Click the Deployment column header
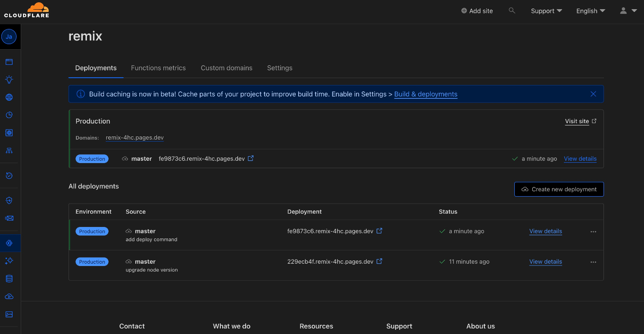 [305, 212]
